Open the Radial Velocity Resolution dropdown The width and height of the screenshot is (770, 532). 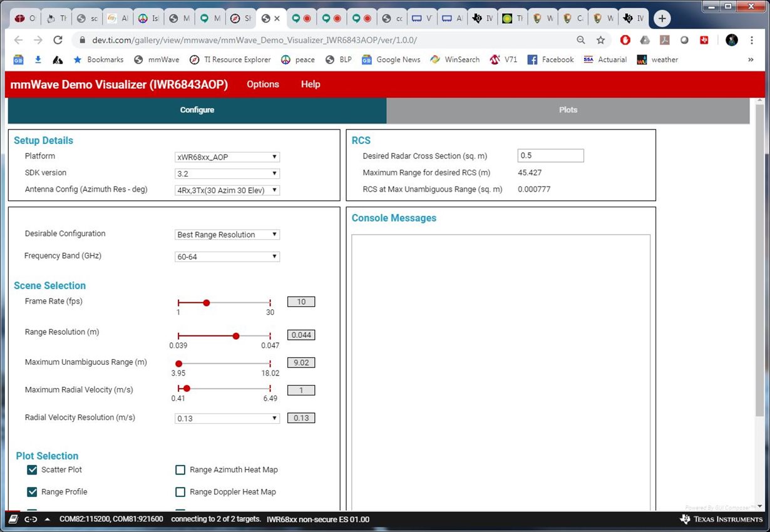tap(227, 419)
